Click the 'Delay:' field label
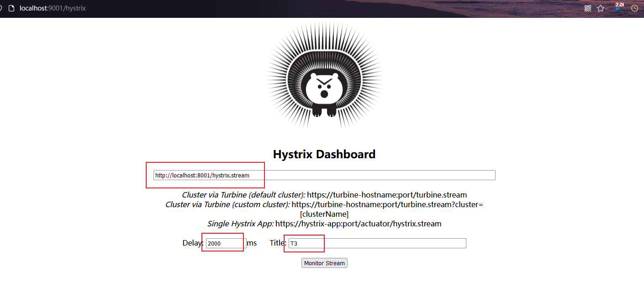This screenshot has height=289, width=644. 193,243
